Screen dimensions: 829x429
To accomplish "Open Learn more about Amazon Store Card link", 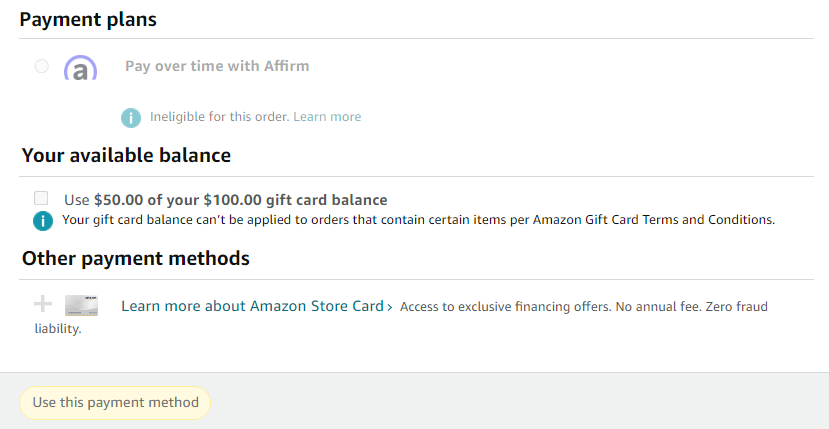I will tap(252, 306).
